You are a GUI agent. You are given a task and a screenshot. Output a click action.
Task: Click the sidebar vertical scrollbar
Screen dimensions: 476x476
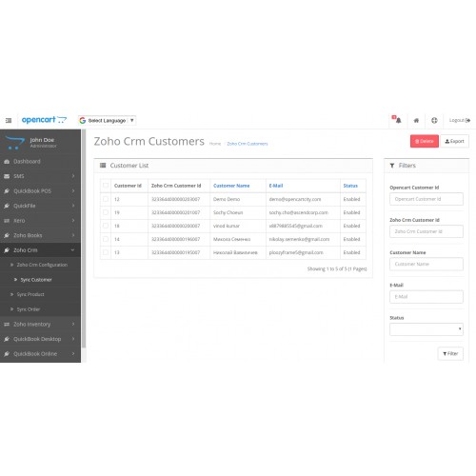[x=84, y=238]
